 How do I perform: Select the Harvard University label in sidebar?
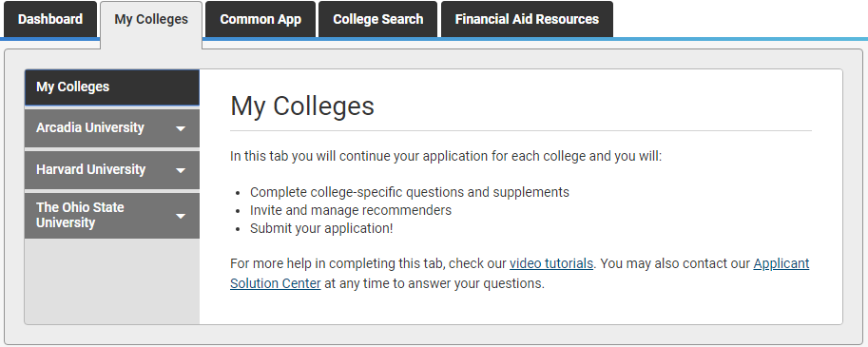click(90, 169)
